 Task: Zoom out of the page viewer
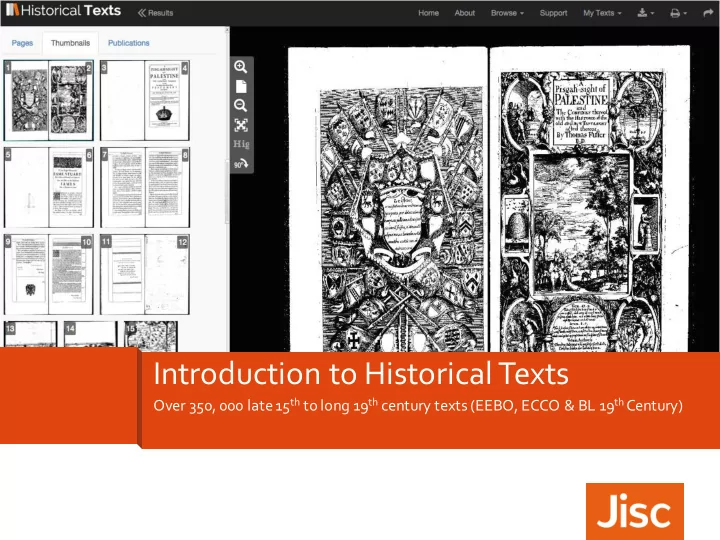[x=241, y=106]
